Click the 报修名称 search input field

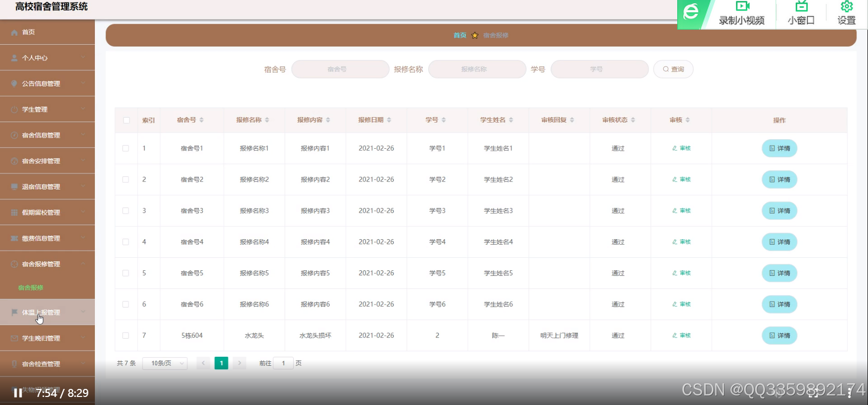pyautogui.click(x=477, y=69)
